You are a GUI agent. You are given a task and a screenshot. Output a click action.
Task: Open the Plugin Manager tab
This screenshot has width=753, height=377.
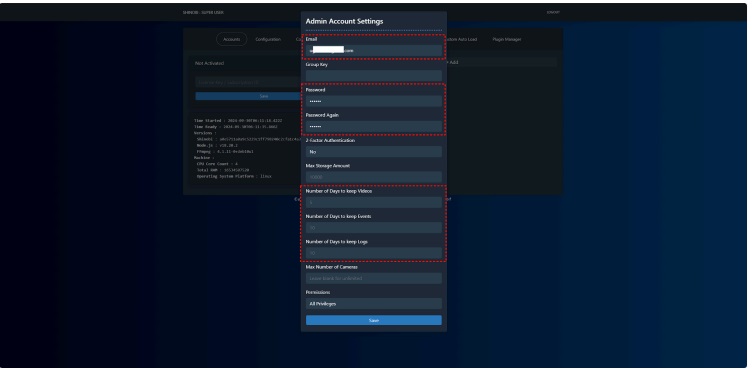tap(507, 39)
